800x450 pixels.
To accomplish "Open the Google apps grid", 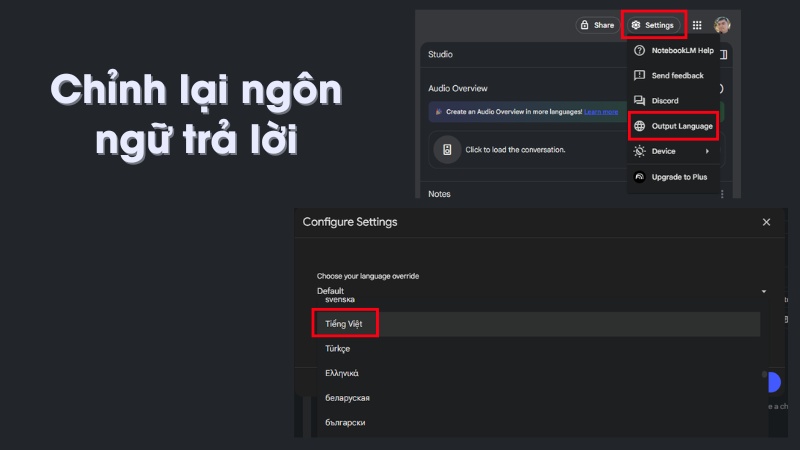I will coord(696,24).
